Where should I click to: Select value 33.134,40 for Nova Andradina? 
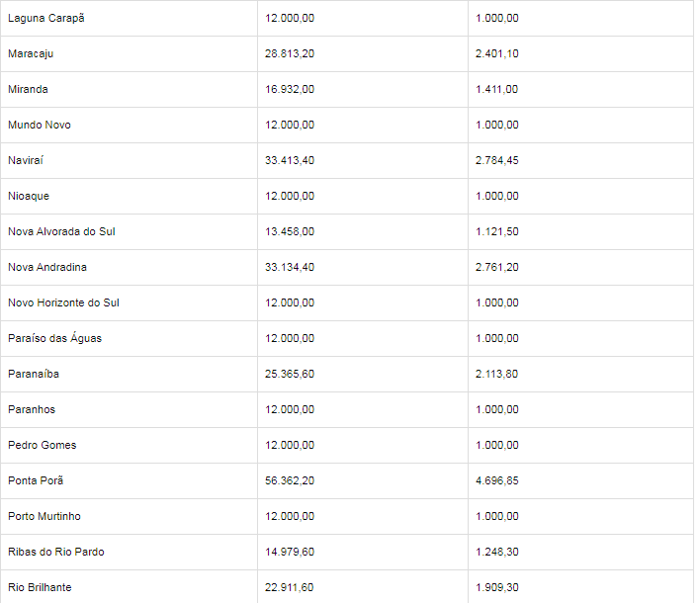[290, 267]
